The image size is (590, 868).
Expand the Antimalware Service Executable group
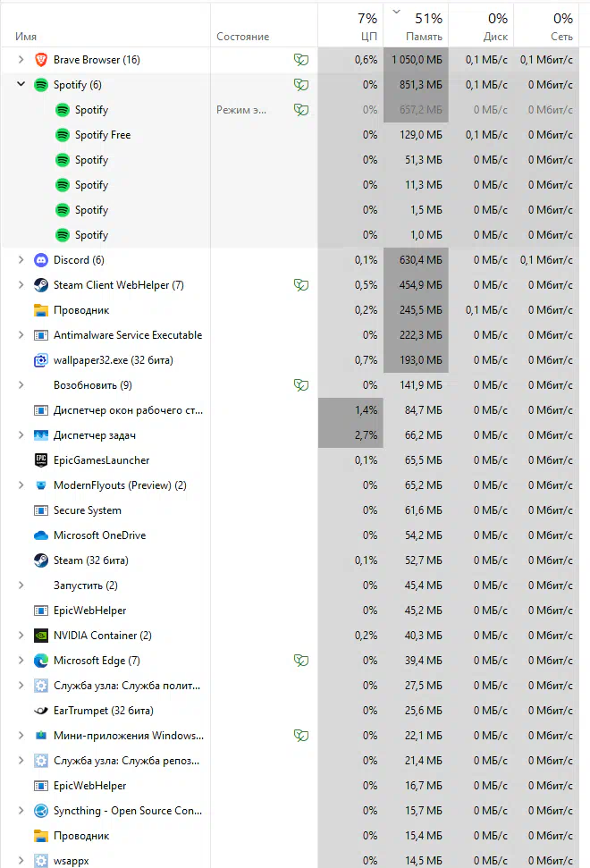coord(21,335)
